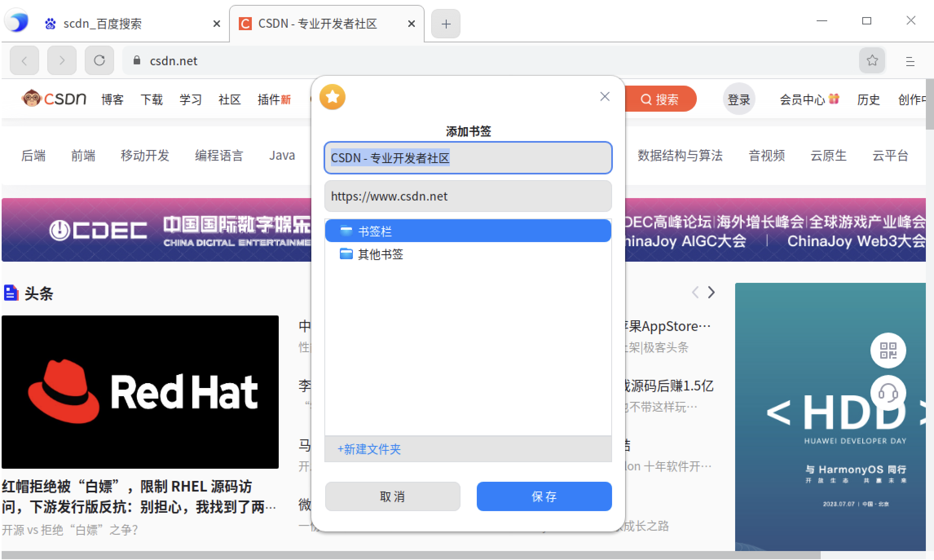Select the 其他书签 folder row
This screenshot has width=934, height=560.
468,254
